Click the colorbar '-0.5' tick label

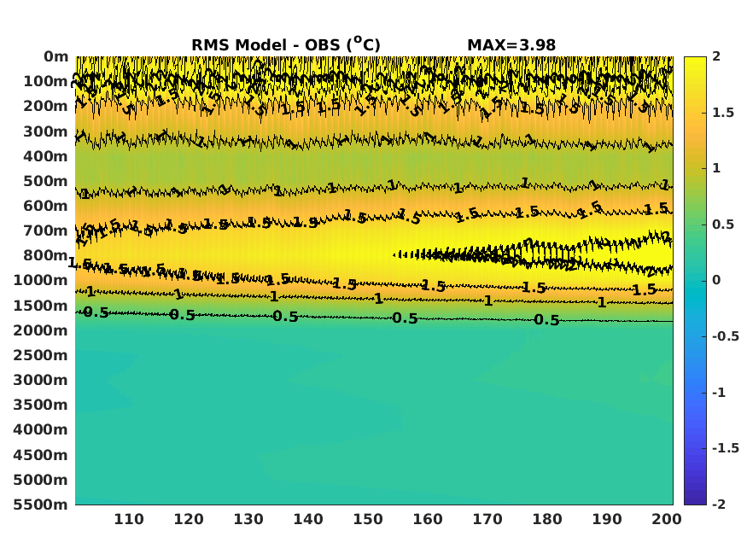(726, 336)
